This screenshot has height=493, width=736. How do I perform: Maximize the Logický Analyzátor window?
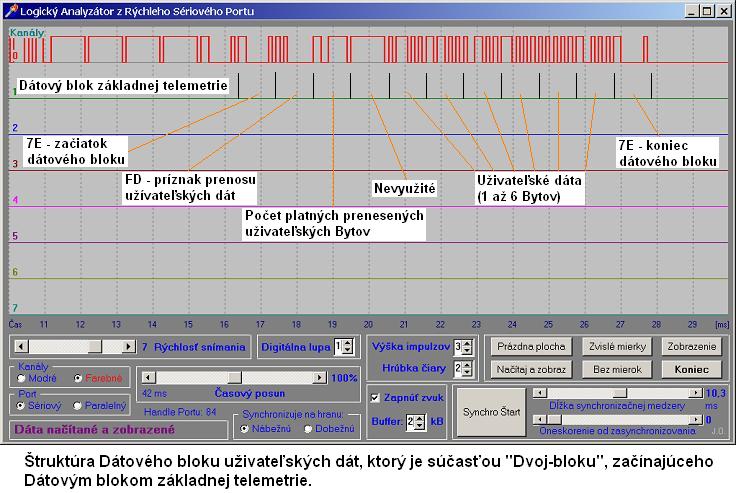(x=706, y=11)
